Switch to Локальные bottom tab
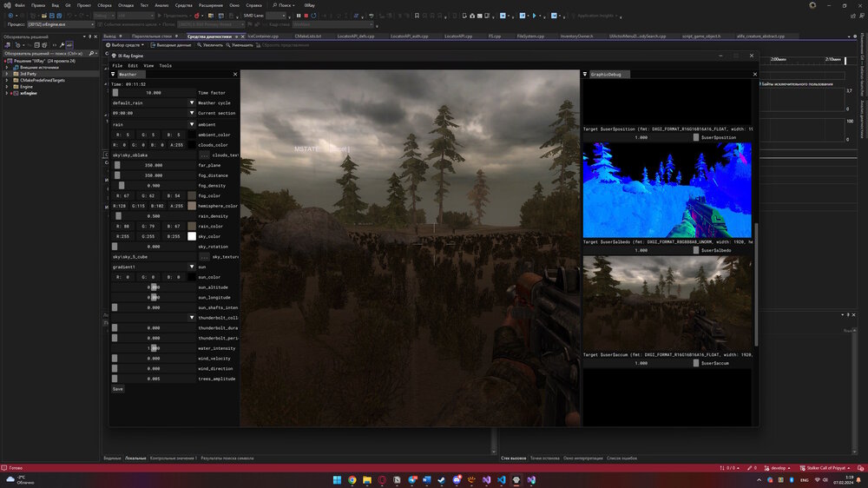The width and height of the screenshot is (868, 488). tap(135, 458)
